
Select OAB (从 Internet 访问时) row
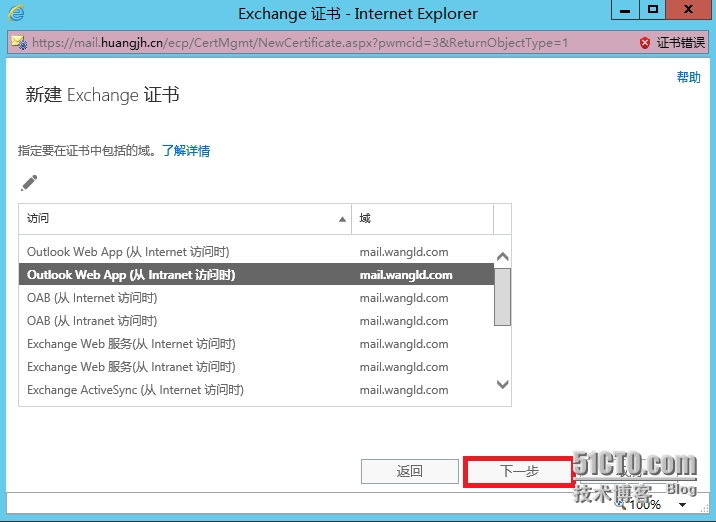(256, 298)
